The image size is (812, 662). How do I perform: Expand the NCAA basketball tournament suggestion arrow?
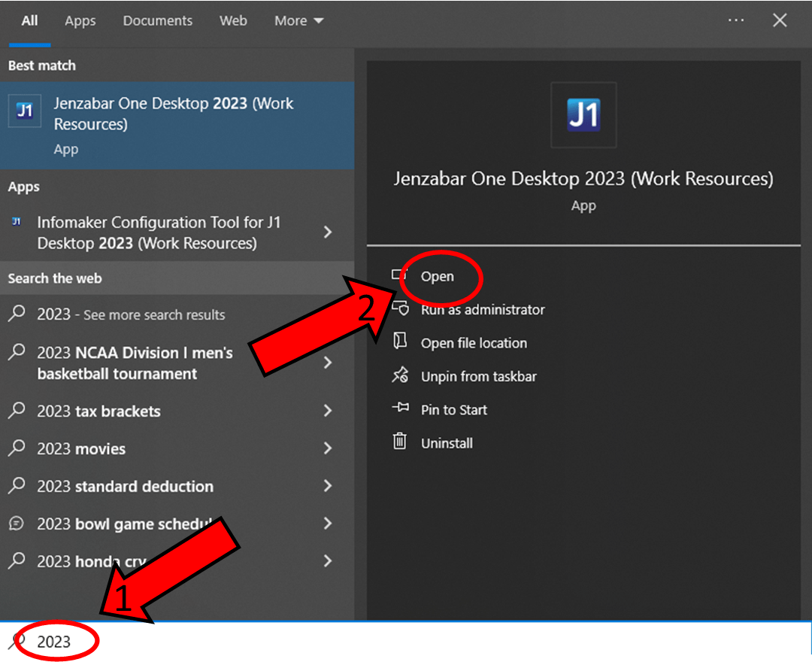[327, 363]
